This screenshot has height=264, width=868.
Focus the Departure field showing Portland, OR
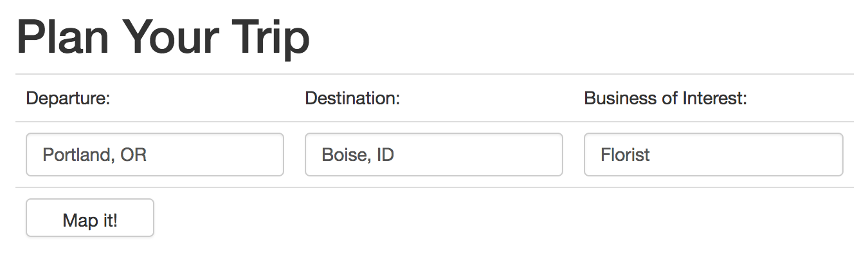pos(155,155)
